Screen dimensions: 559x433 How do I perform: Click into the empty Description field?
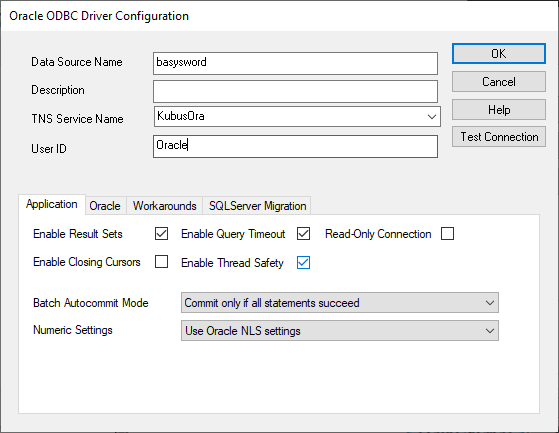tap(295, 91)
